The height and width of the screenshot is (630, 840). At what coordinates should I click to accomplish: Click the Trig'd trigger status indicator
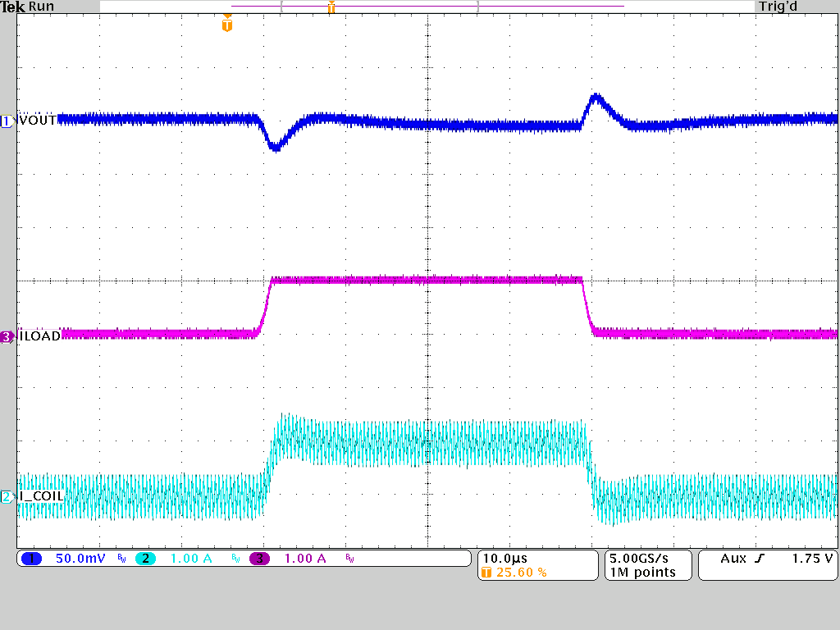point(777,7)
